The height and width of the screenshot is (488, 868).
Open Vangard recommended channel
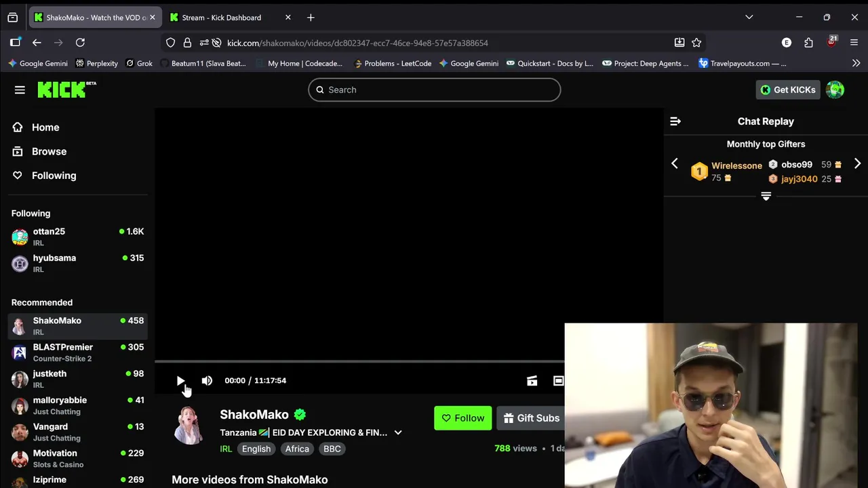click(x=77, y=432)
